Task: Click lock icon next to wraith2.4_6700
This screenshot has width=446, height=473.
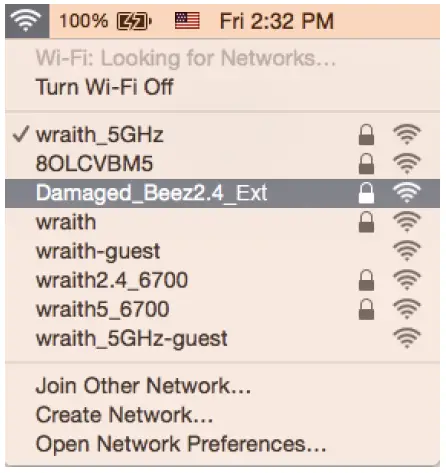Action: 366,280
